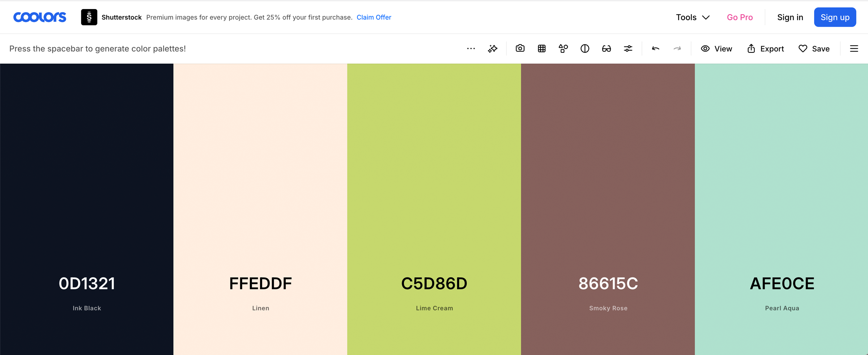Click the spacebar hint text

tap(97, 48)
